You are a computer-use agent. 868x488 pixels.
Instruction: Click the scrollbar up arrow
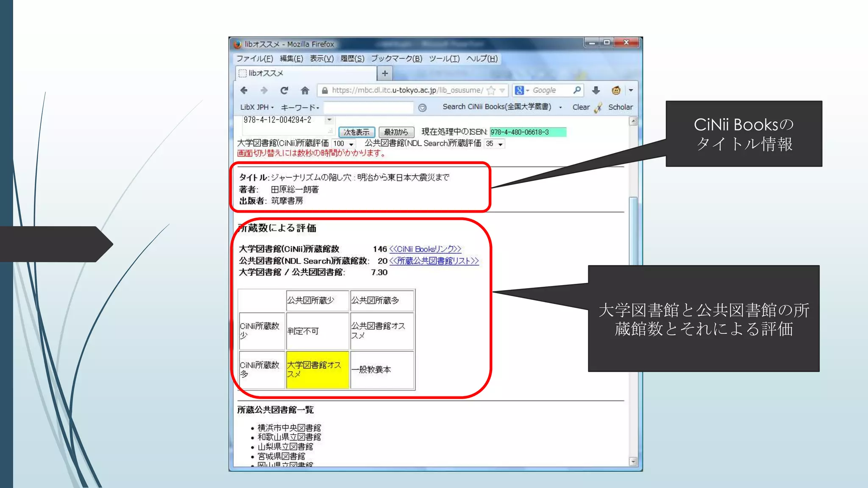pos(633,121)
